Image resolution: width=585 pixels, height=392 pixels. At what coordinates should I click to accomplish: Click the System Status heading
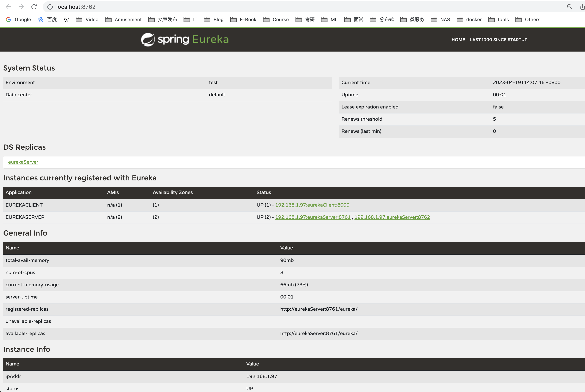(x=29, y=68)
